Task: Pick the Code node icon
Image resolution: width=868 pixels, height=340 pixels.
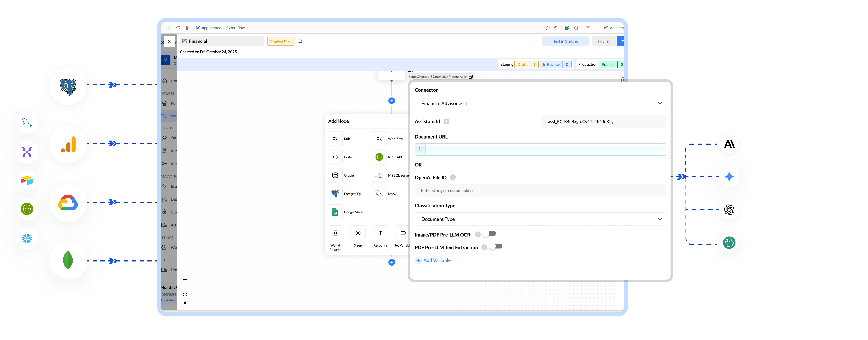Action: coord(335,157)
